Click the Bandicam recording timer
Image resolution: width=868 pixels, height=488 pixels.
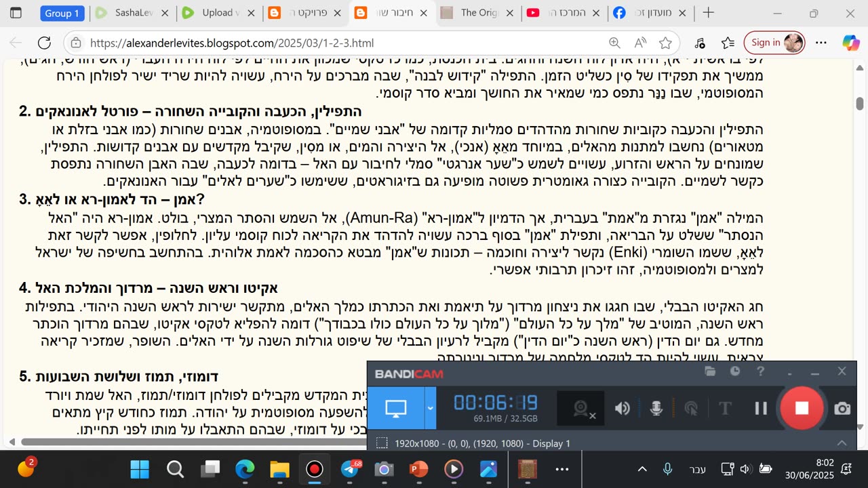point(496,403)
